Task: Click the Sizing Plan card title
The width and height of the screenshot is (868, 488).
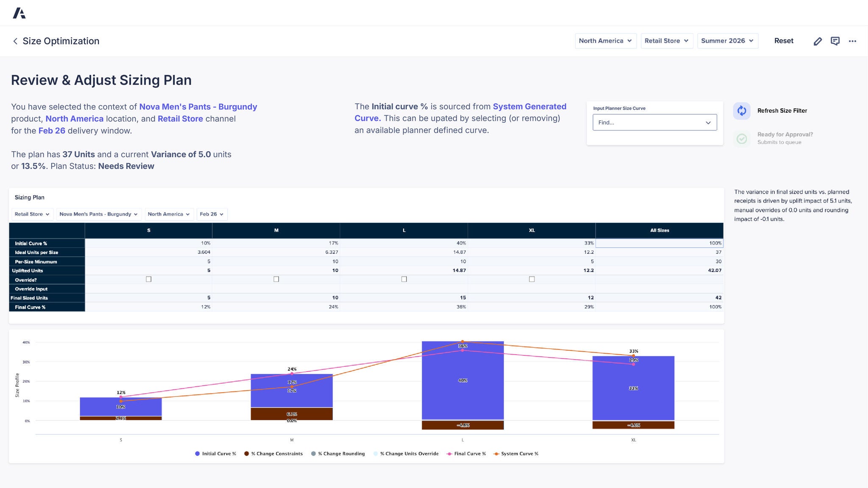Action: (x=30, y=197)
